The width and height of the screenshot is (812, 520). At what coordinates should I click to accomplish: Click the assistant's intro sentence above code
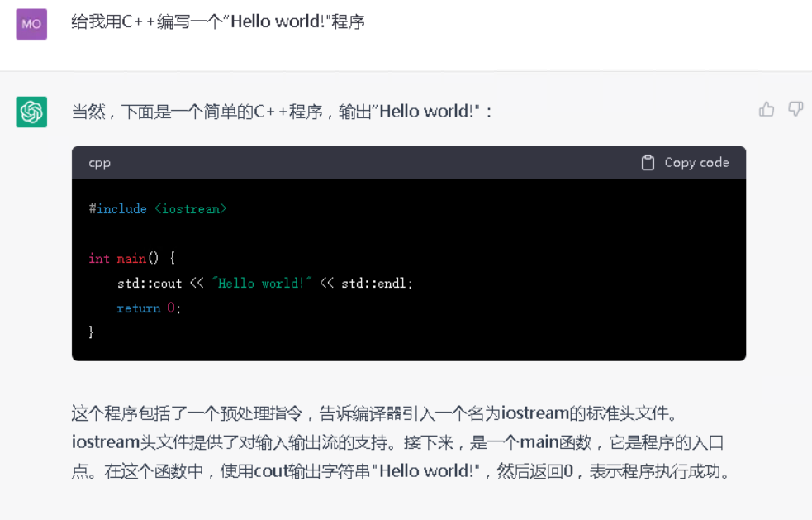point(282,112)
